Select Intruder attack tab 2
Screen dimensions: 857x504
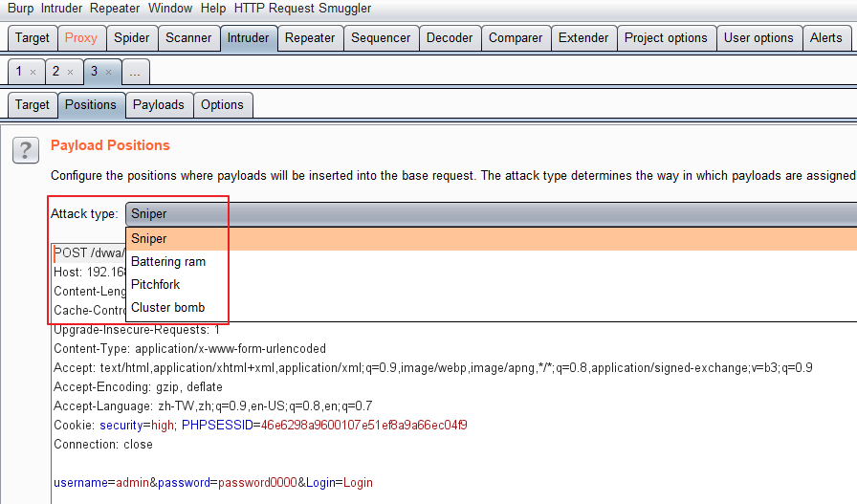(55, 72)
